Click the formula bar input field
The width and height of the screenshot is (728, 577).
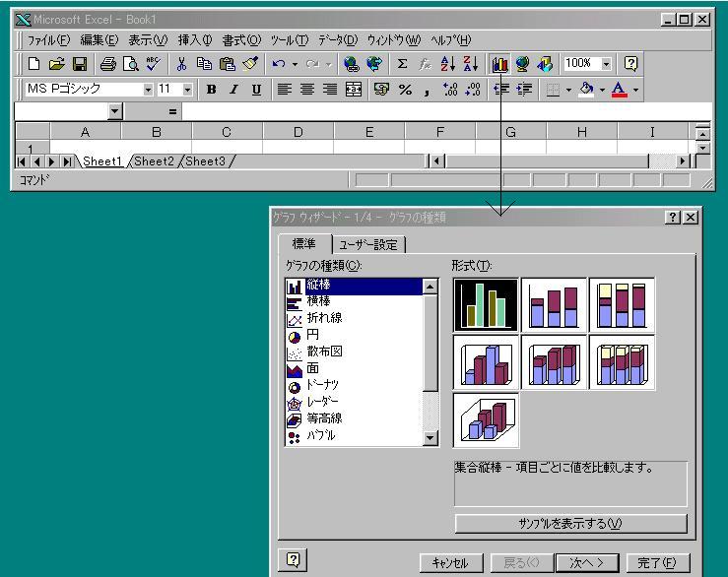pyautogui.click(x=445, y=111)
